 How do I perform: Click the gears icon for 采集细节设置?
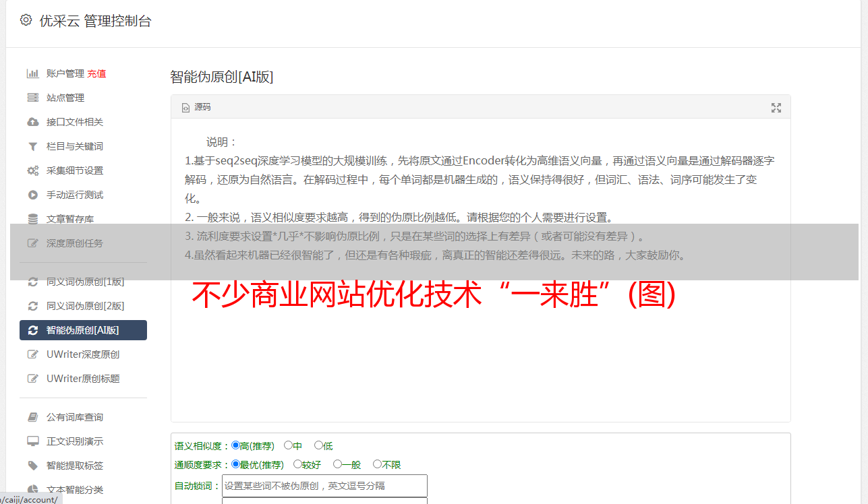(x=32, y=170)
